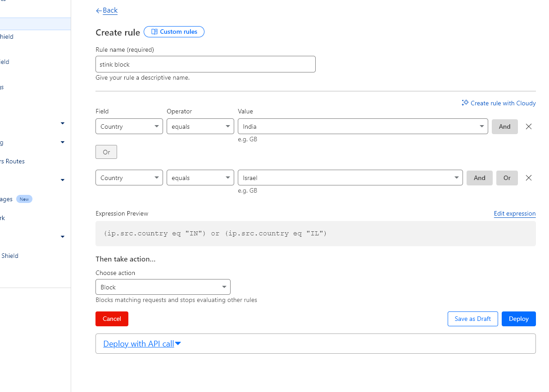Viewport: 549px width, 392px height.
Task: Expand sidebar section arrow above the Shield item
Action: tap(63, 237)
